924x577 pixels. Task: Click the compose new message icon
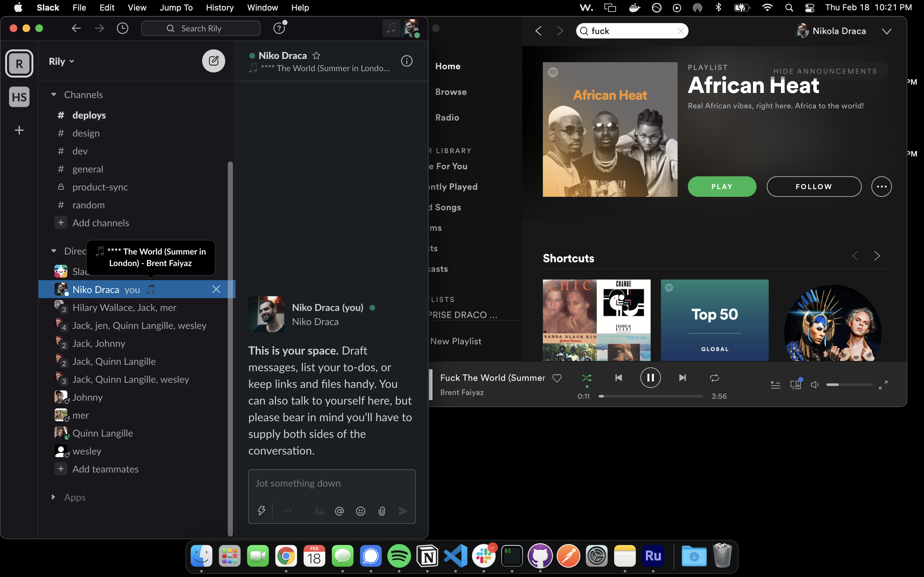[x=213, y=61]
